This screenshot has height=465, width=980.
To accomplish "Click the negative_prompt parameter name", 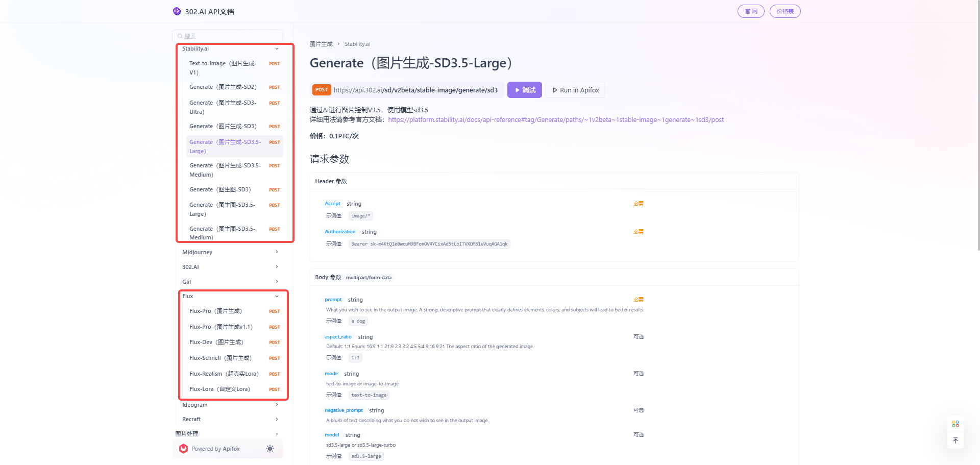I will 344,410.
